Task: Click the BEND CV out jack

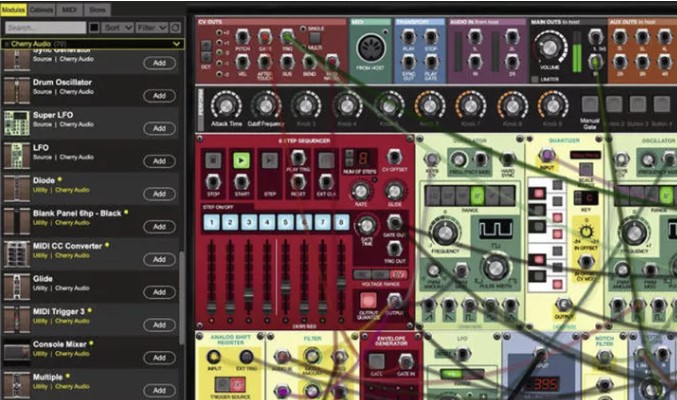Action: (x=309, y=62)
